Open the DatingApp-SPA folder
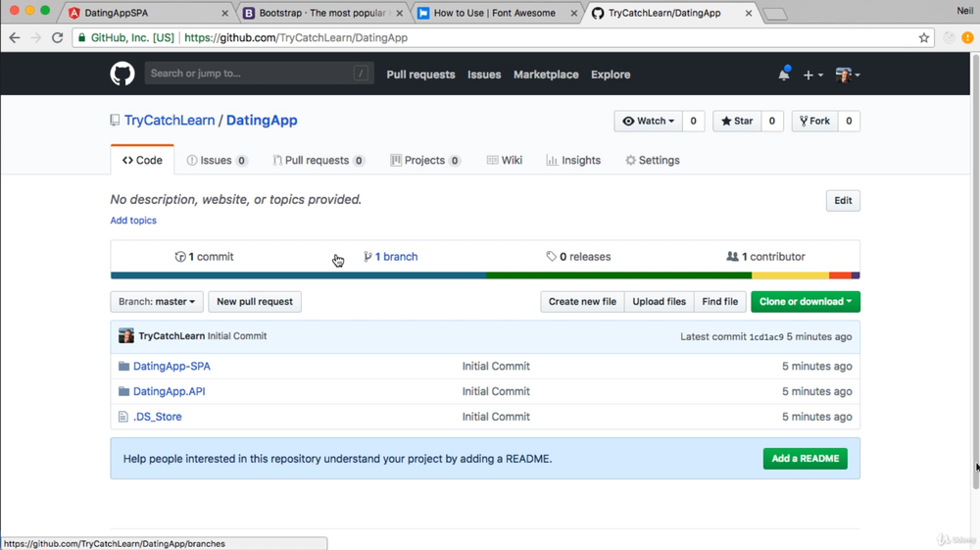This screenshot has height=550, width=980. pyautogui.click(x=171, y=367)
